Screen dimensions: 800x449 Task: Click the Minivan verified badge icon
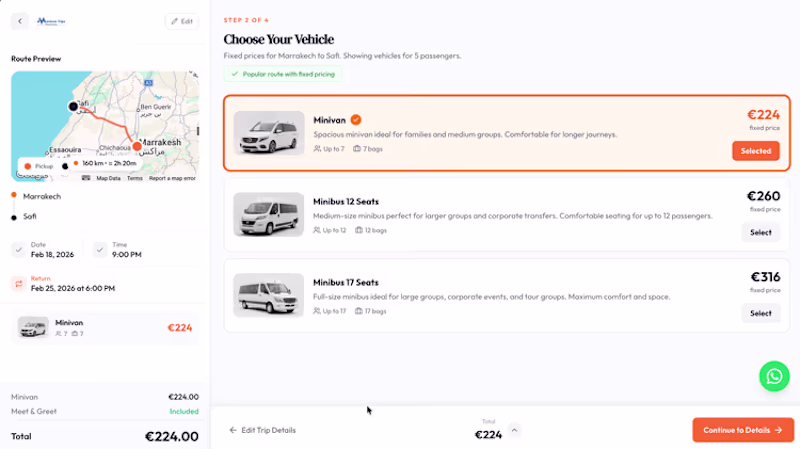coord(357,120)
